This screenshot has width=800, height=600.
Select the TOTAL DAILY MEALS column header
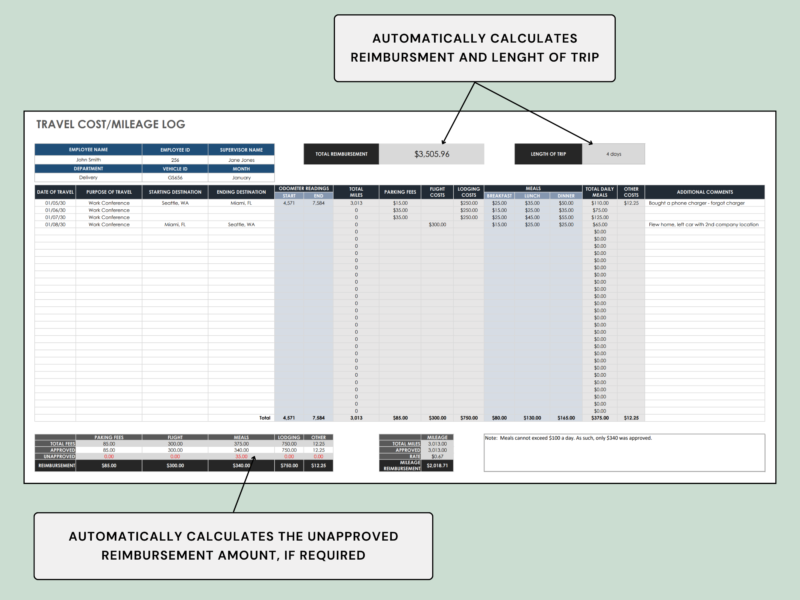pos(600,192)
